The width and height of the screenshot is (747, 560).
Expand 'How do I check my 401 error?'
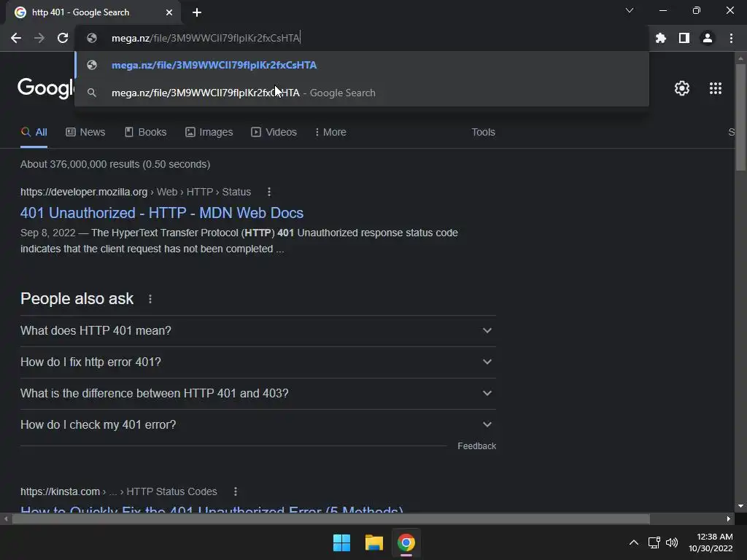pos(258,425)
